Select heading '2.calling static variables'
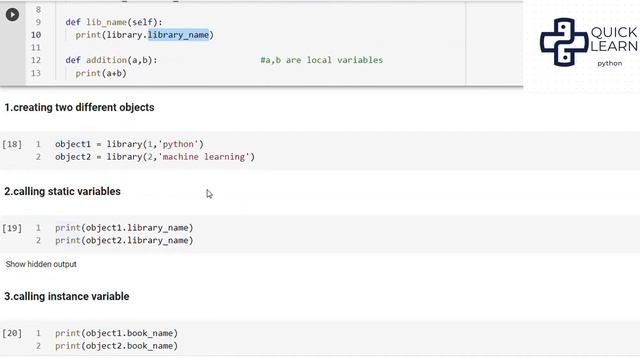Screen dimensions: 640x360 (62, 191)
